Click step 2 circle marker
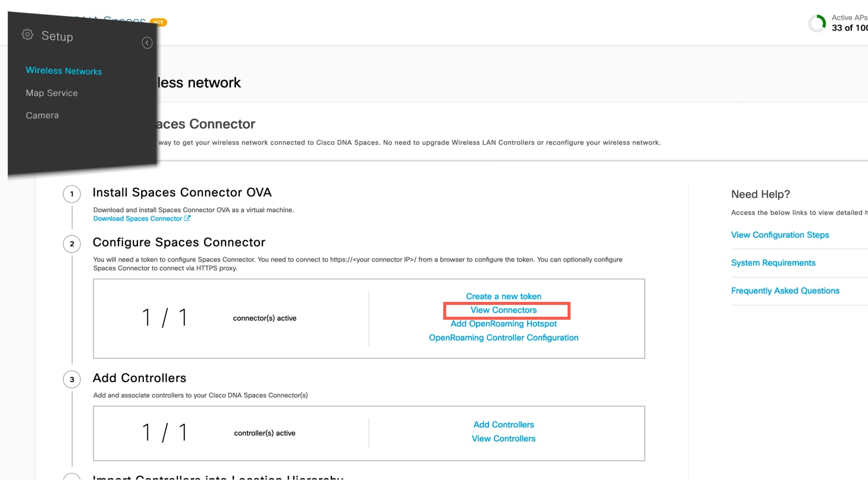The height and width of the screenshot is (482, 868). 72,244
